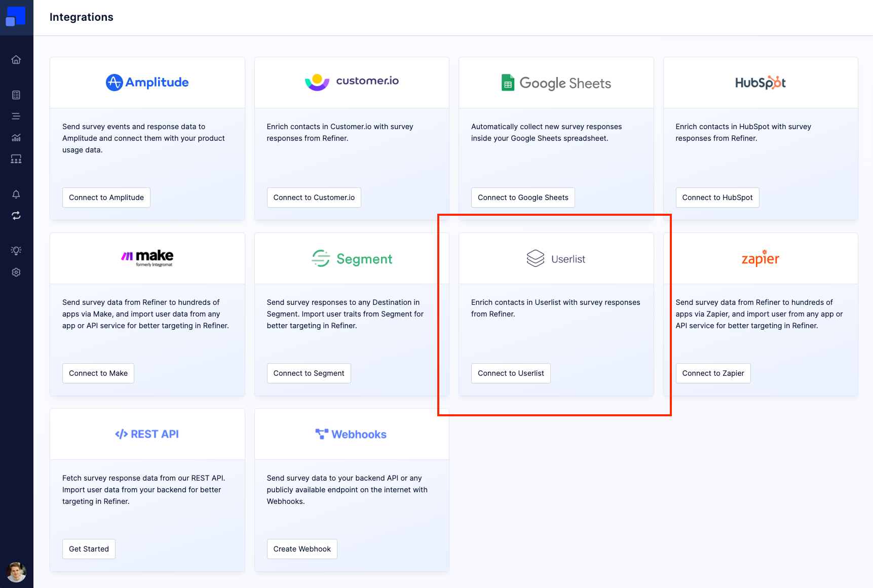Open the notifications bell icon
873x588 pixels.
pyautogui.click(x=16, y=194)
